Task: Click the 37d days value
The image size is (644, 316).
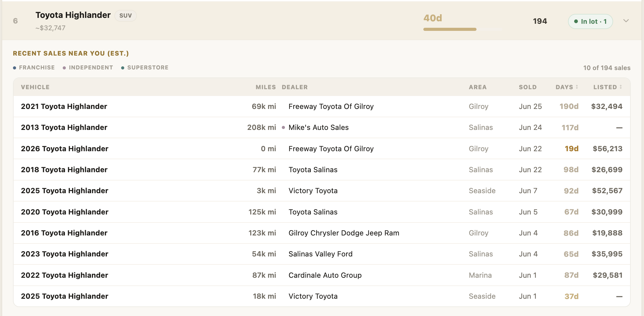Action: 572,296
